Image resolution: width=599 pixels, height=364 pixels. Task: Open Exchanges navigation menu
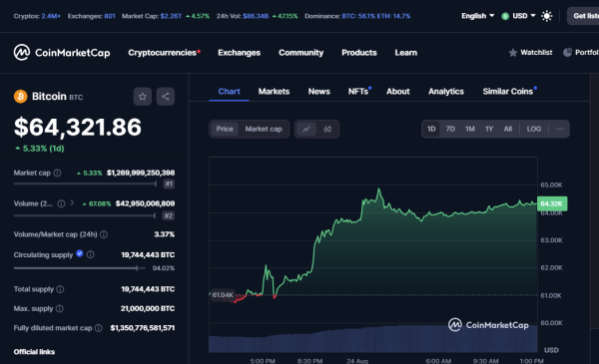(240, 53)
